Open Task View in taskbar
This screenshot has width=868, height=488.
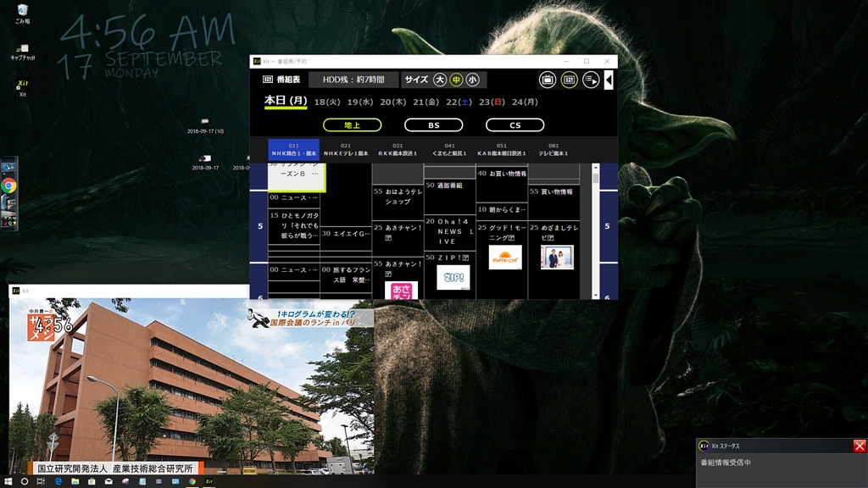point(41,481)
